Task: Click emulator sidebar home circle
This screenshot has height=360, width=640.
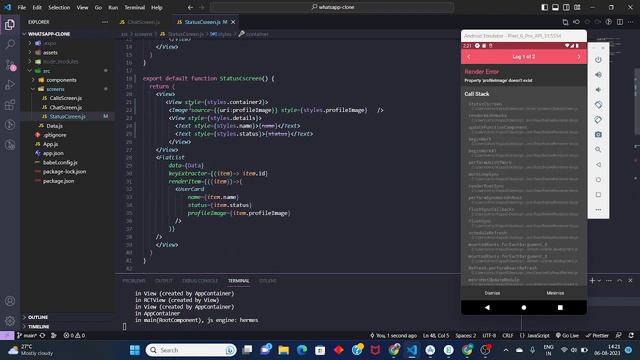Action: [598, 180]
